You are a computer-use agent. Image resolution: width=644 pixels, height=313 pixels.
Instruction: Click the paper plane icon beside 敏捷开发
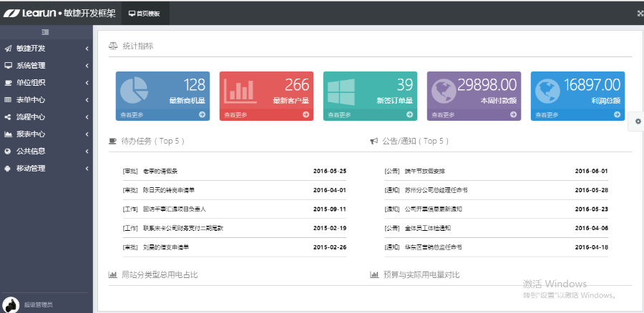coord(8,49)
